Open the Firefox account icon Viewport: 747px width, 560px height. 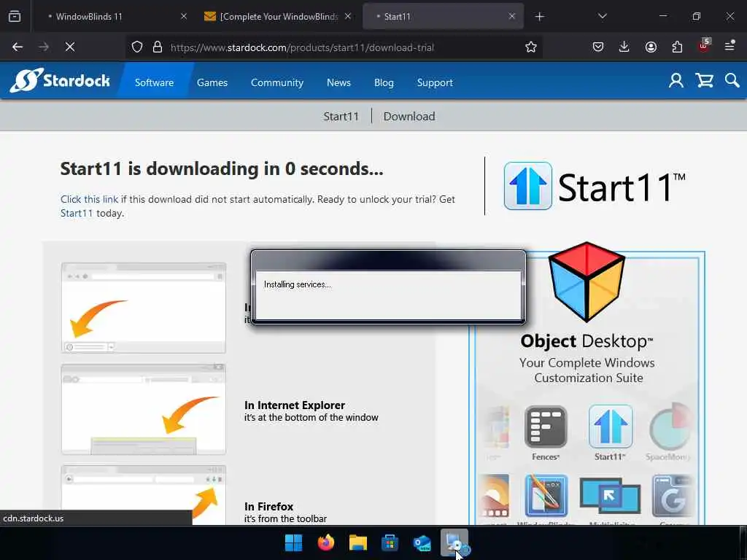coord(651,47)
